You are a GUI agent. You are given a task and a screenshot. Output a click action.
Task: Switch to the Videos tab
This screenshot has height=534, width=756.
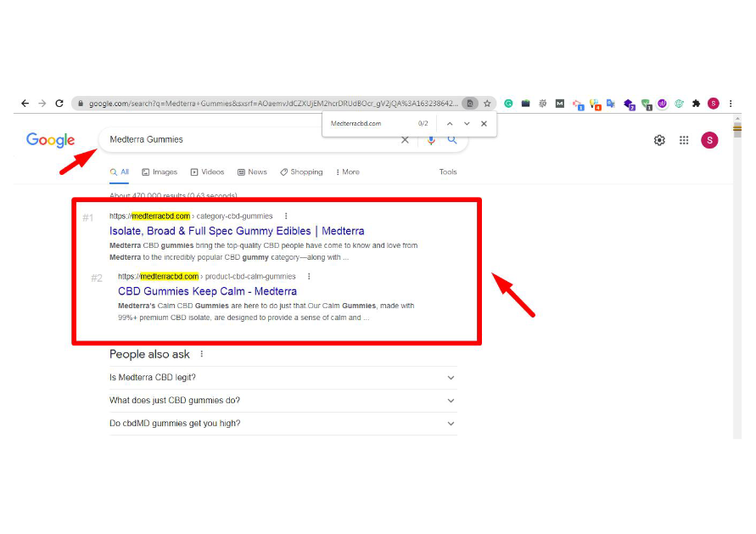pos(207,172)
